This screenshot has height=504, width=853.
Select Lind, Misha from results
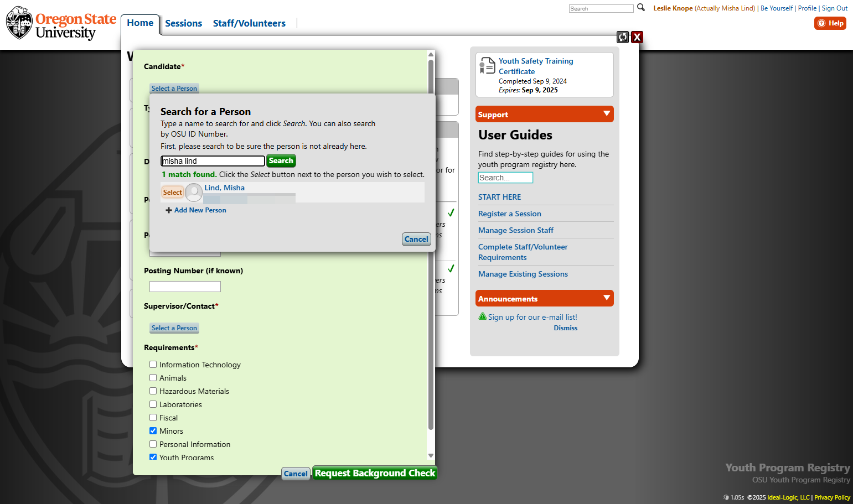[172, 193]
